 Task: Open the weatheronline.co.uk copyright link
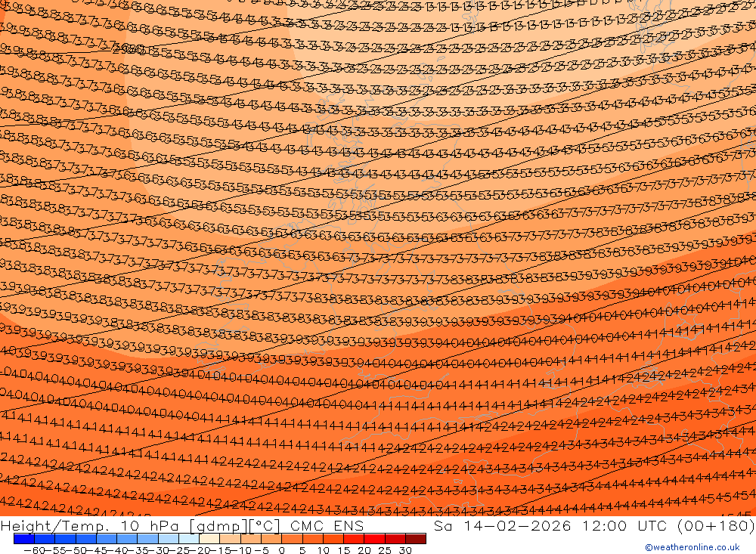692,547
